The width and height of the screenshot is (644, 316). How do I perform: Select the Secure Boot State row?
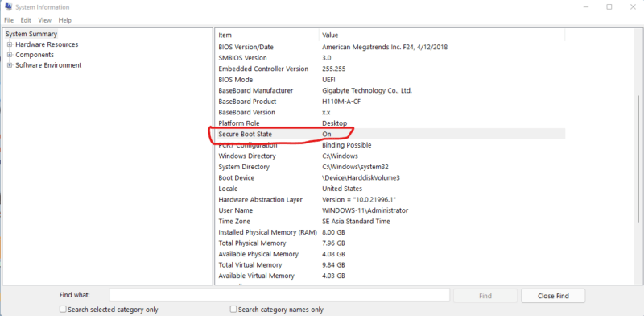(x=390, y=134)
